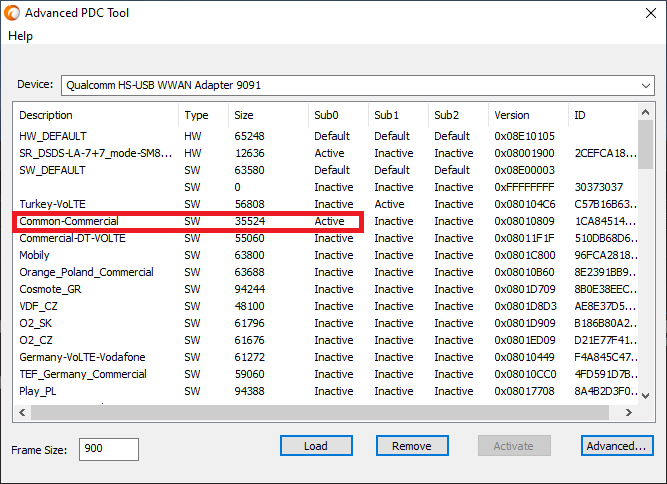Click ID 8A4B2D3F0.. in Play_PL row

click(x=606, y=391)
